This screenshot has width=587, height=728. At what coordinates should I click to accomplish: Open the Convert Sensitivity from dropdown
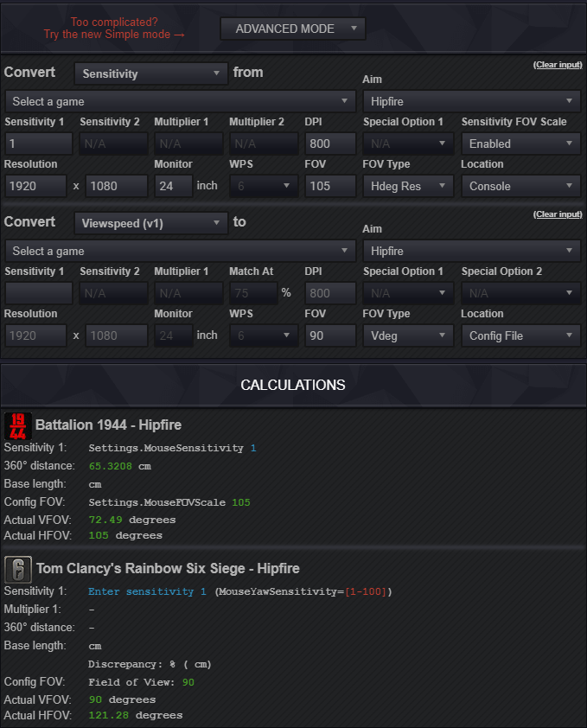(x=151, y=73)
